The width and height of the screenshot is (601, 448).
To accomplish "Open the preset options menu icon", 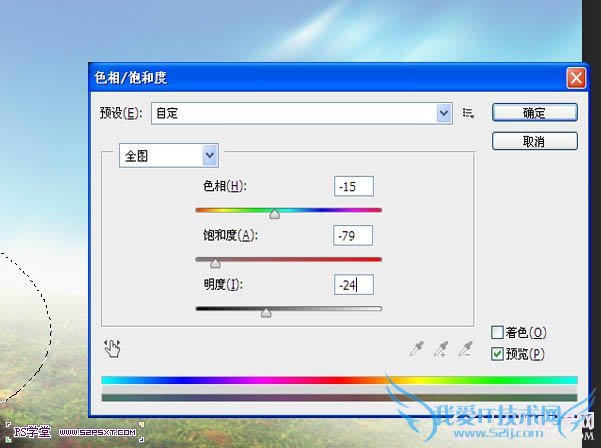I will (x=468, y=113).
